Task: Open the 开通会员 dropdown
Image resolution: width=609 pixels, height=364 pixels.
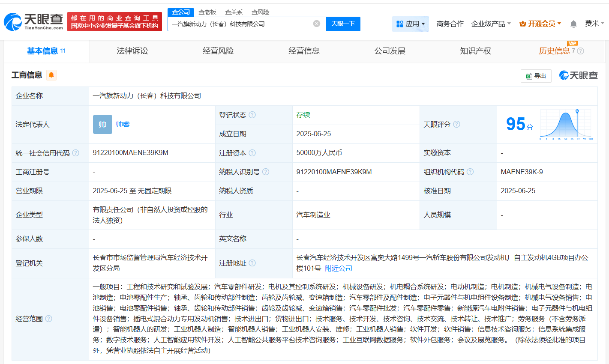Action: click(x=540, y=24)
